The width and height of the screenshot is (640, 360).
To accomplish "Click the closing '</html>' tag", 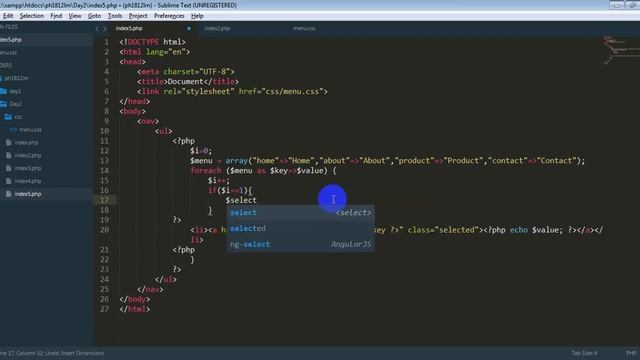I will 135,309.
